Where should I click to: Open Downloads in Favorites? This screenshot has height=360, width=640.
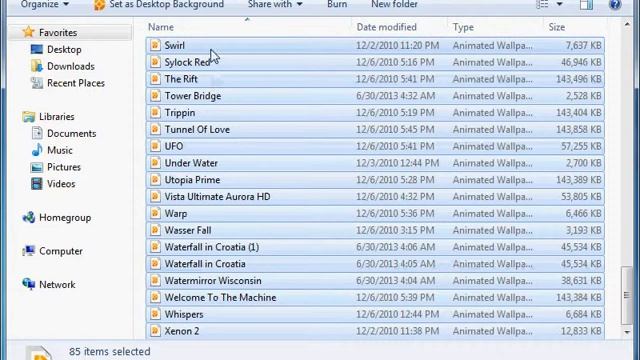pyautogui.click(x=71, y=66)
